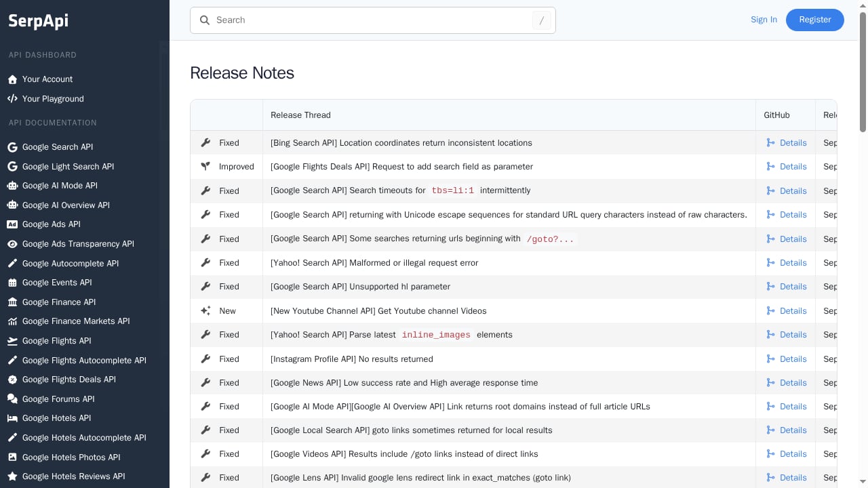The image size is (868, 488).
Task: Click the image icon for Google Hotels Photos API
Action: [x=12, y=457]
